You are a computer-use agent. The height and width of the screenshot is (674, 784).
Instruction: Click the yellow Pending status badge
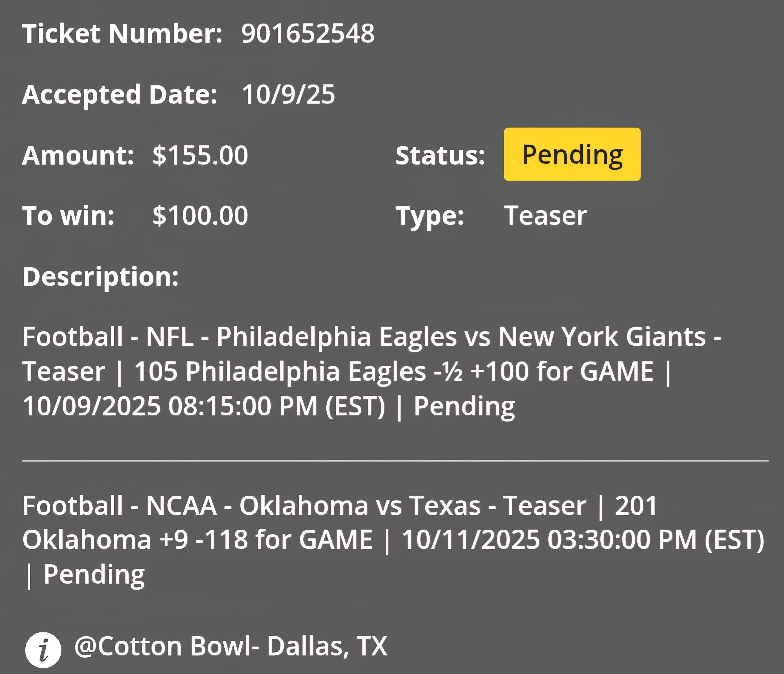click(x=572, y=154)
